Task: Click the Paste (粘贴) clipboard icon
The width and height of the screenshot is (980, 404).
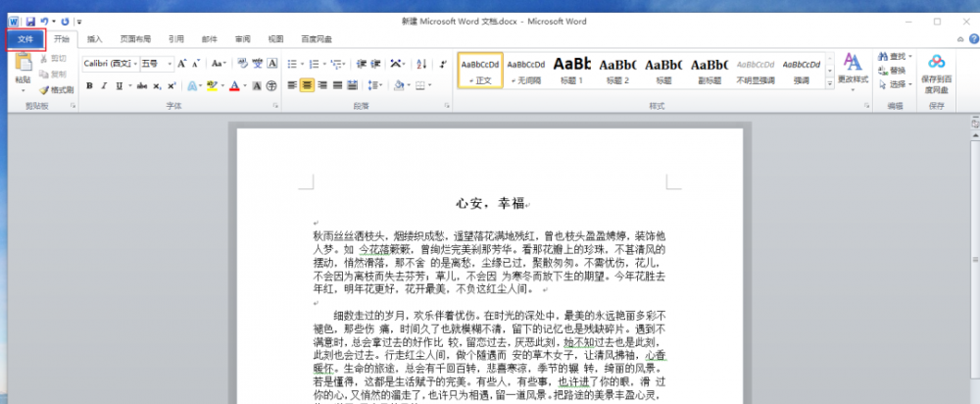Action: (x=23, y=68)
